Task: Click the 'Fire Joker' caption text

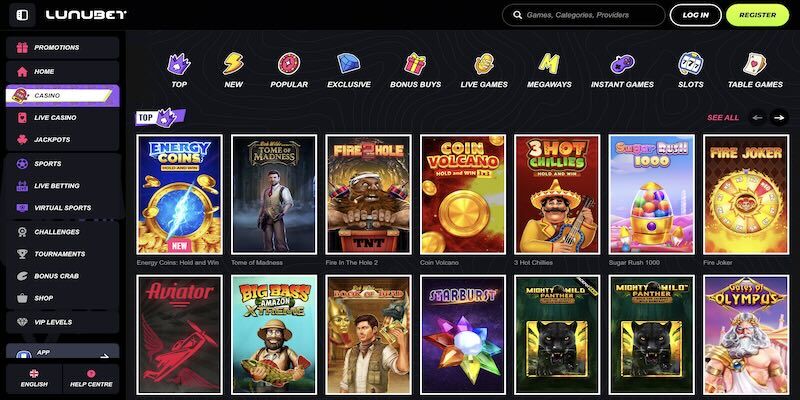Action: 718,263
